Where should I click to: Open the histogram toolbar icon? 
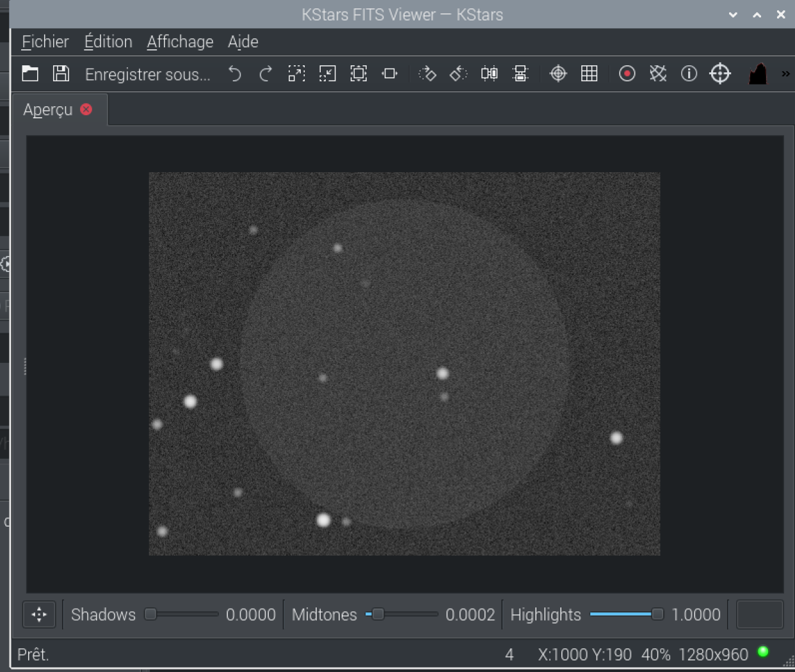(x=758, y=74)
